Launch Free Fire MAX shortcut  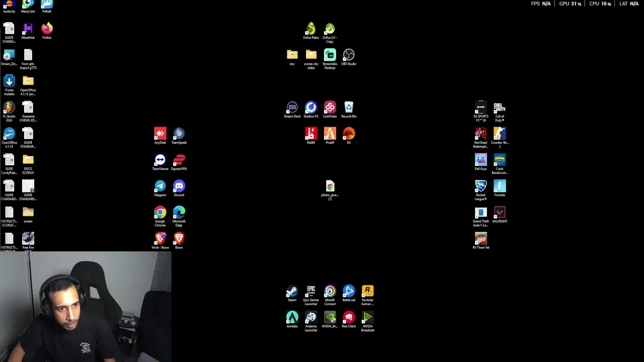pos(28,241)
